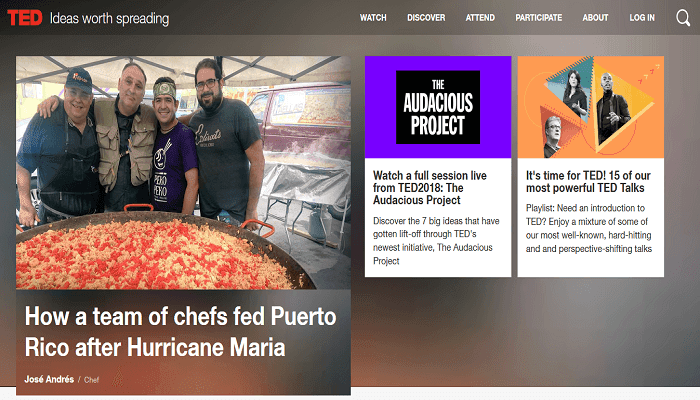The width and height of the screenshot is (700, 400).
Task: Click speaker name José Andrés
Action: (x=49, y=379)
